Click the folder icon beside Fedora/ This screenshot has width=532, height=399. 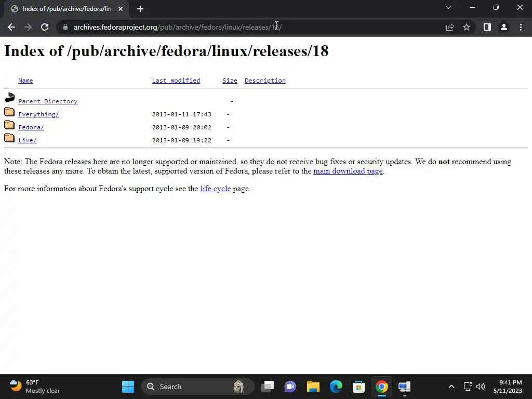pyautogui.click(x=9, y=125)
